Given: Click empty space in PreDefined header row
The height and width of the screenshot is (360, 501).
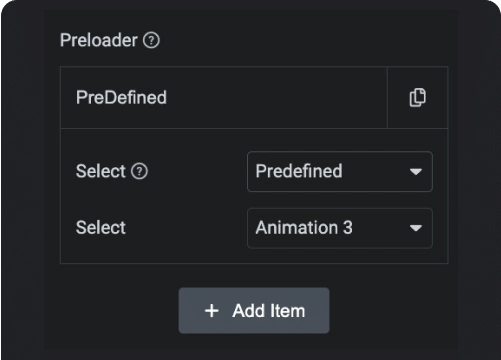Looking at the screenshot, I should click(x=277, y=97).
